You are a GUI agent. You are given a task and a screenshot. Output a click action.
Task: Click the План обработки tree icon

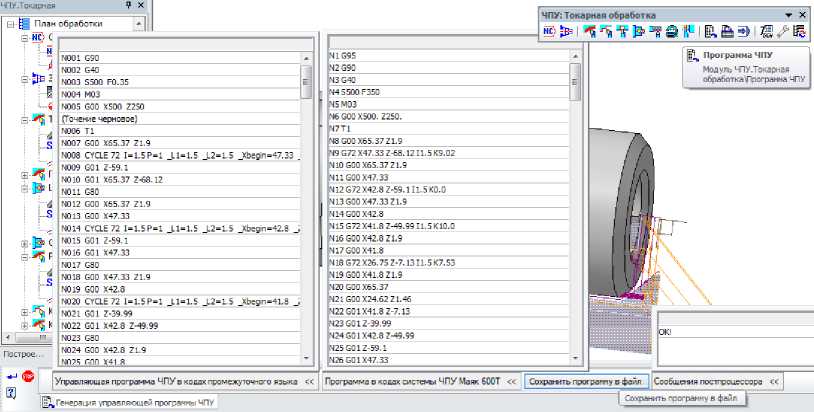[24, 23]
